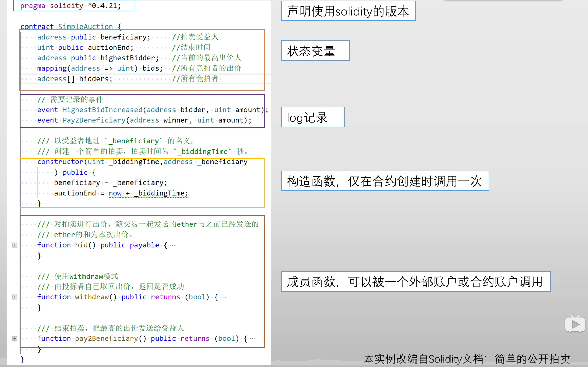Viewport: 588px width, 367px height.
Task: Click the comment '/// 使用withdraw模式'
Action: 78,276
